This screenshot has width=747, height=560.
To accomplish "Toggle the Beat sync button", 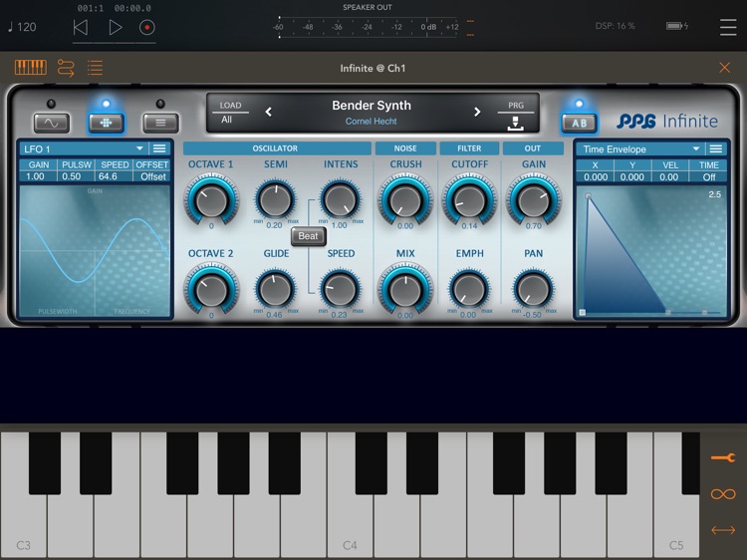I will pos(308,236).
